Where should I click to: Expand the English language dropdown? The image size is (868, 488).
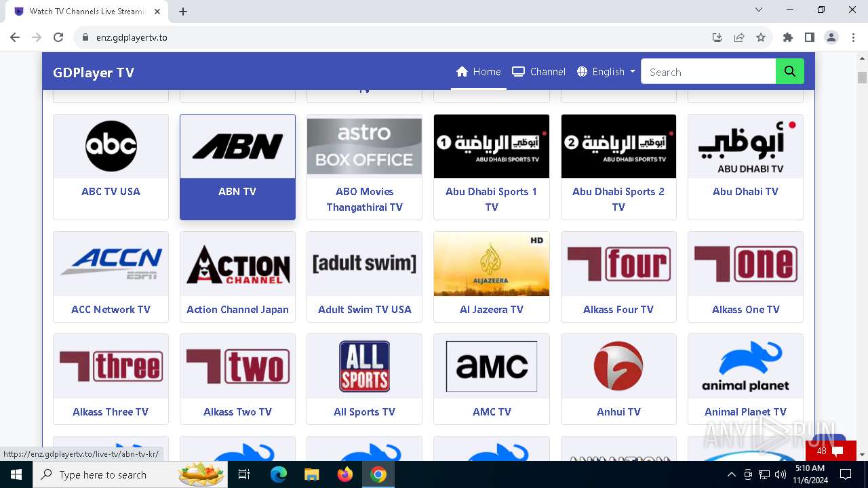click(606, 72)
